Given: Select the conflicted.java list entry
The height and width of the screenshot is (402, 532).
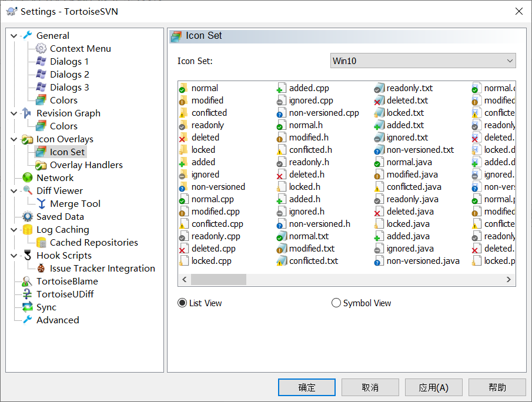Looking at the screenshot, I should coord(414,187).
